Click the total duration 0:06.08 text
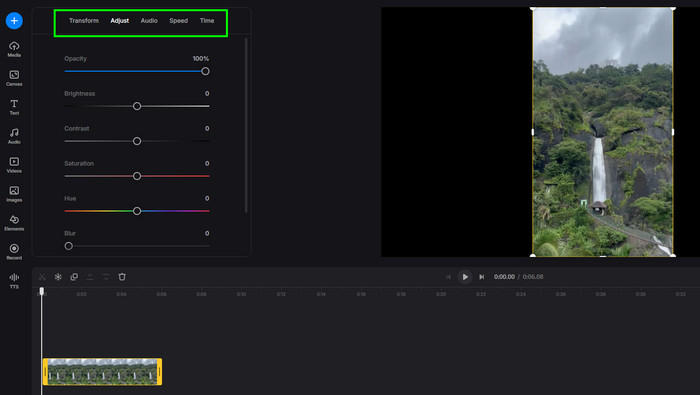Screen dimensions: 700x395 (533, 277)
